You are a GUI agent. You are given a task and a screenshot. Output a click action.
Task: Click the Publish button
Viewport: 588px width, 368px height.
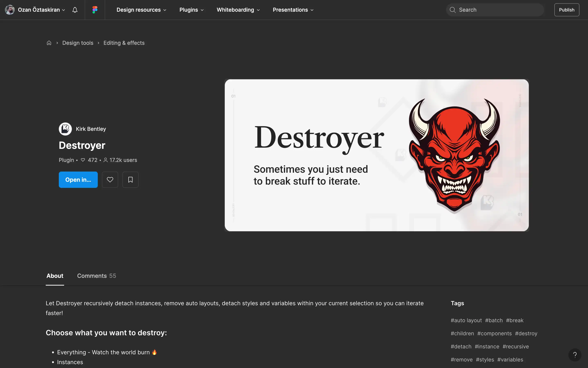567,10
